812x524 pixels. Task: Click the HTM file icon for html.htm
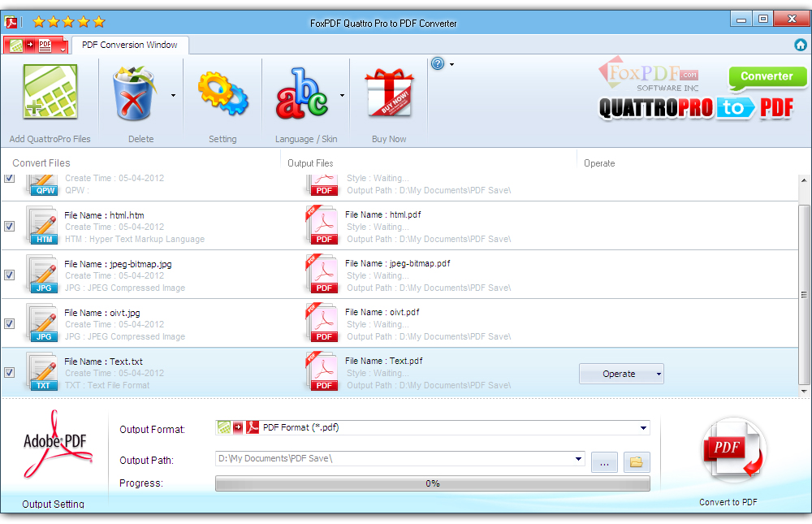[42, 226]
